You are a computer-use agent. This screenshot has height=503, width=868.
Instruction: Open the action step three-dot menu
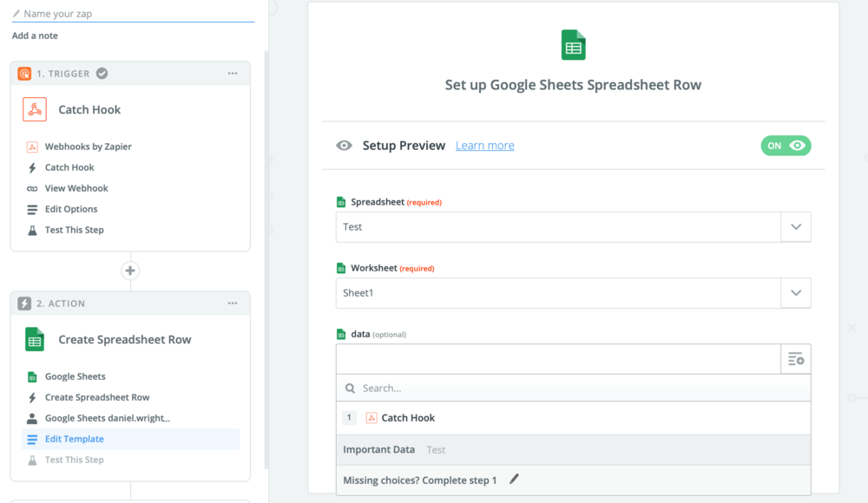tap(233, 304)
